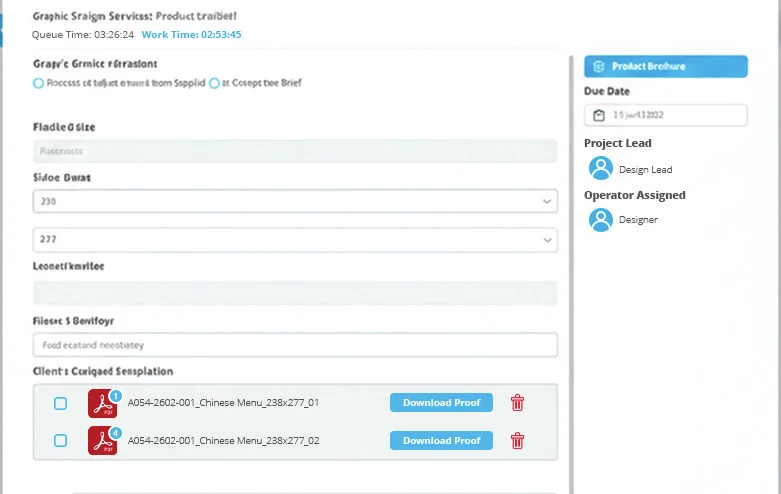Click the greyed size field under Fladle size
Image resolution: width=781 pixels, height=494 pixels.
[x=295, y=151]
